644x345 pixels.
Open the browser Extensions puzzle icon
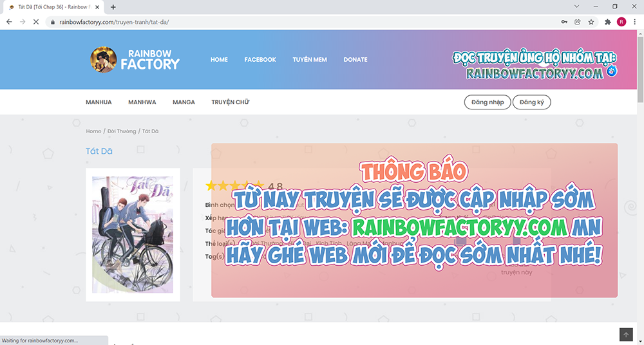pyautogui.click(x=608, y=21)
